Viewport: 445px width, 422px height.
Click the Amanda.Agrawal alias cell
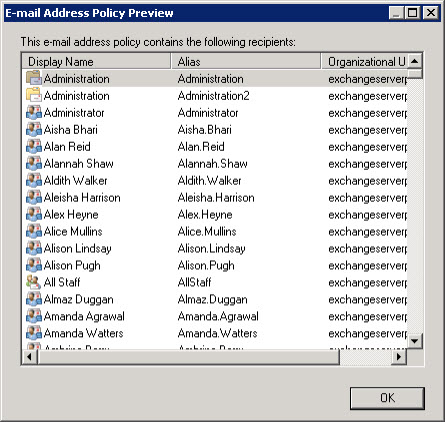[x=218, y=316]
